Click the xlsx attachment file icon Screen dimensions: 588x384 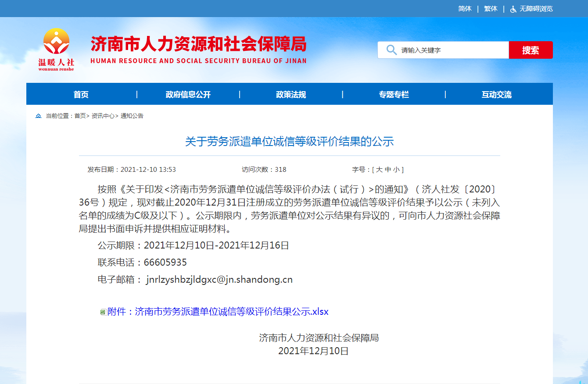[x=103, y=312]
